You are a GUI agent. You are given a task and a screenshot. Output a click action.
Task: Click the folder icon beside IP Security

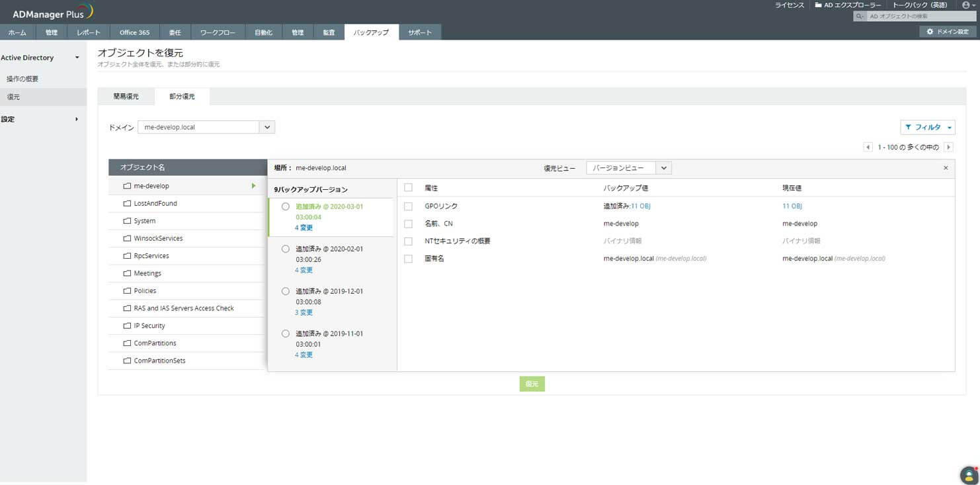[127, 326]
